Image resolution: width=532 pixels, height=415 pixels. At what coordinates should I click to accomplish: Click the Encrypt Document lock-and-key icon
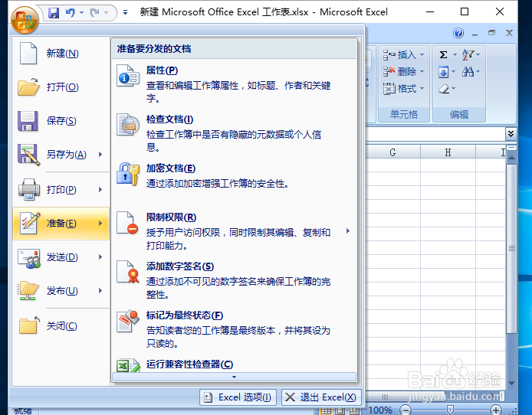pyautogui.click(x=128, y=174)
